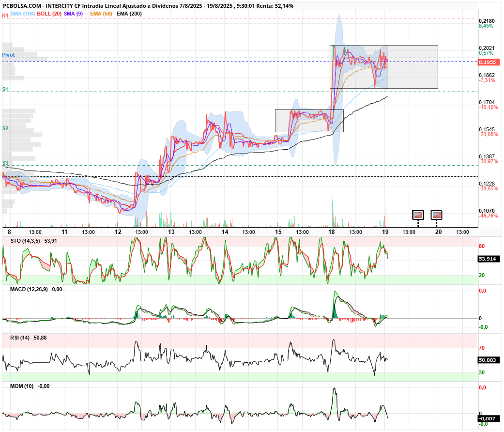Viewport: 504px width, 432px height.
Task: Click the 8,45% percentage label
Action: coord(486,26)
